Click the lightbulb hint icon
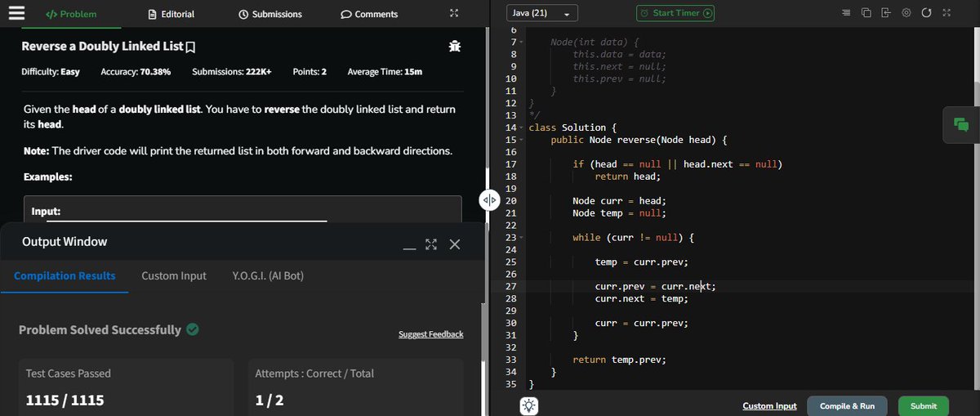Image resolution: width=980 pixels, height=416 pixels. [x=529, y=406]
